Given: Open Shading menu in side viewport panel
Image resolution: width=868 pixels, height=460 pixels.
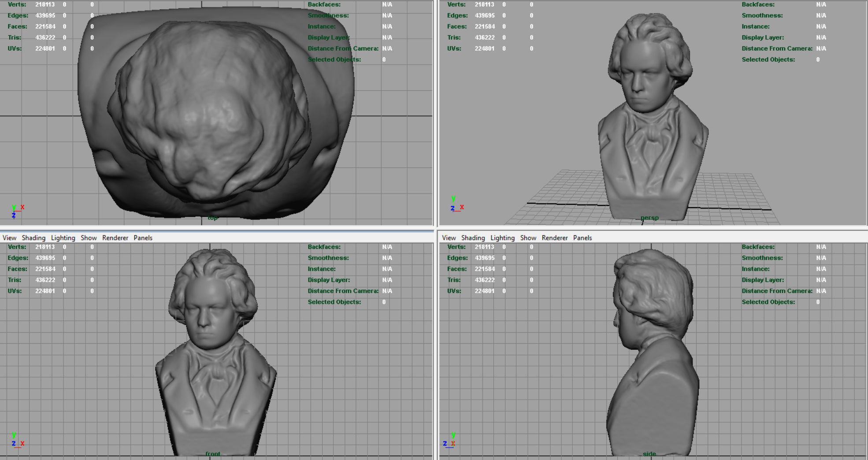Looking at the screenshot, I should pos(473,237).
